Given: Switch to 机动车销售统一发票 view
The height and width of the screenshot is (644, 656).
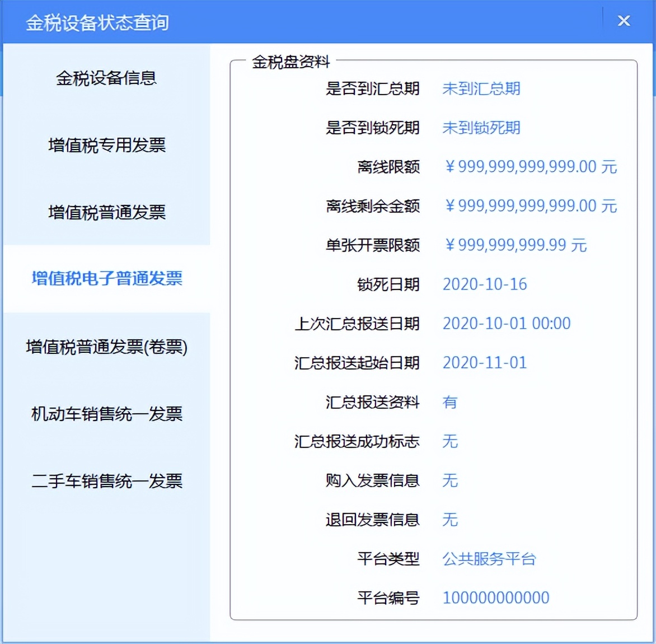Looking at the screenshot, I should pyautogui.click(x=105, y=414).
